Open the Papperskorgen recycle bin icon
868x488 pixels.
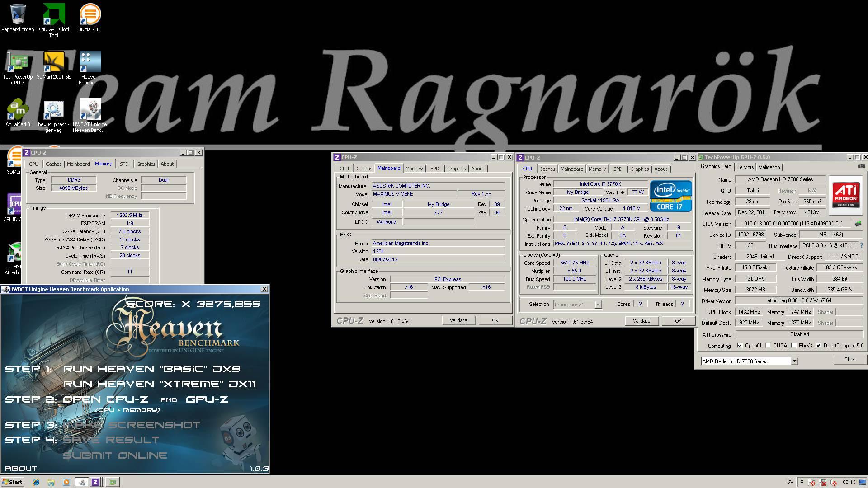coord(18,18)
